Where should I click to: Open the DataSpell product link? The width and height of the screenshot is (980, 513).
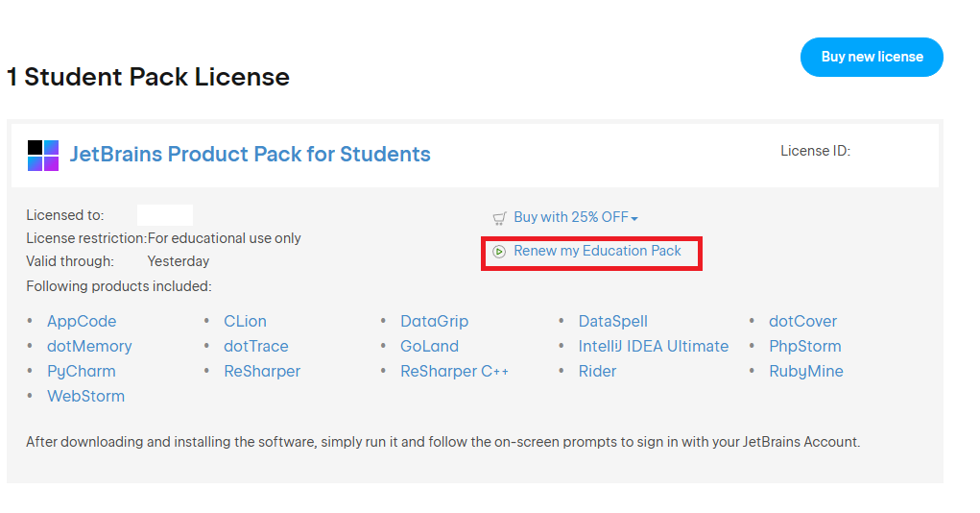click(613, 321)
